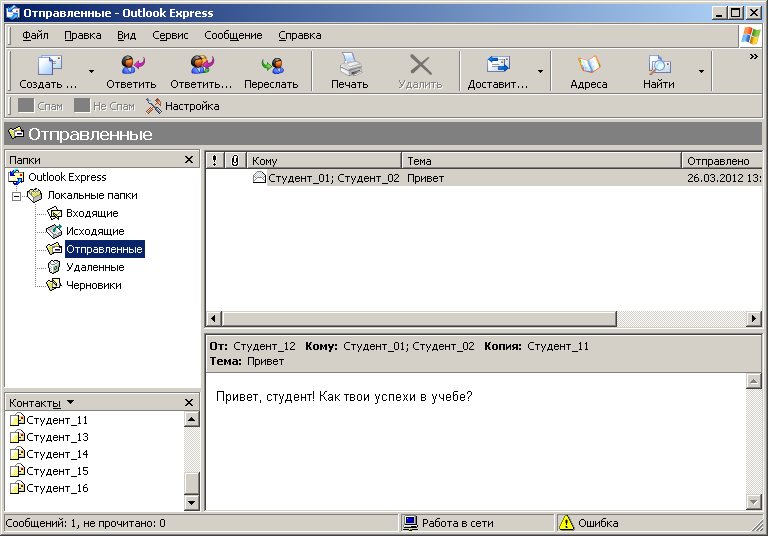
Task: Click the Удаленные trash bin icon
Action: pos(54,267)
